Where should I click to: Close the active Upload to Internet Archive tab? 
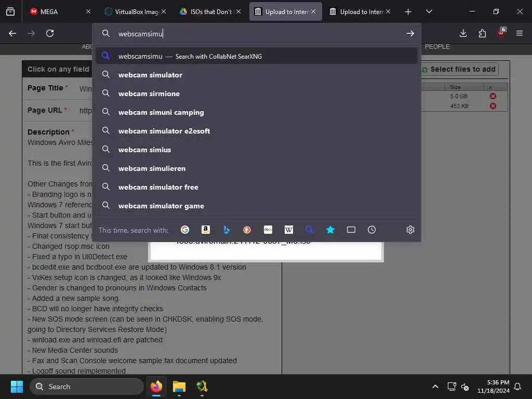pyautogui.click(x=313, y=11)
